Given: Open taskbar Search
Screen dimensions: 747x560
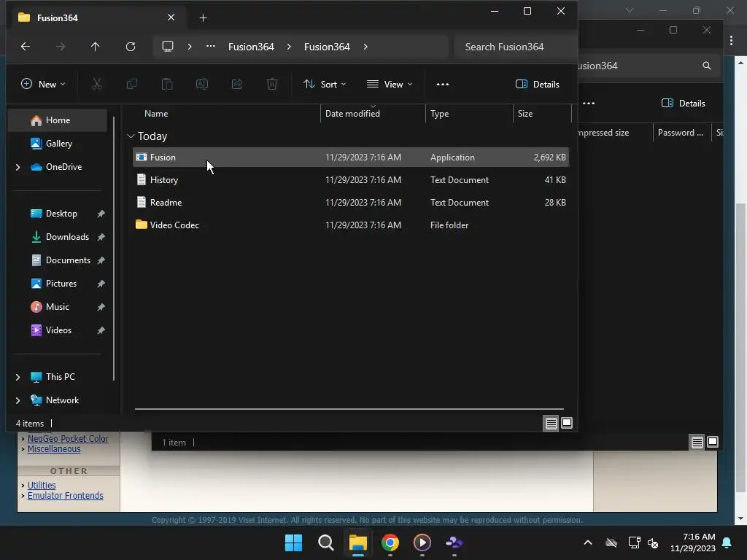Looking at the screenshot, I should pyautogui.click(x=326, y=542).
